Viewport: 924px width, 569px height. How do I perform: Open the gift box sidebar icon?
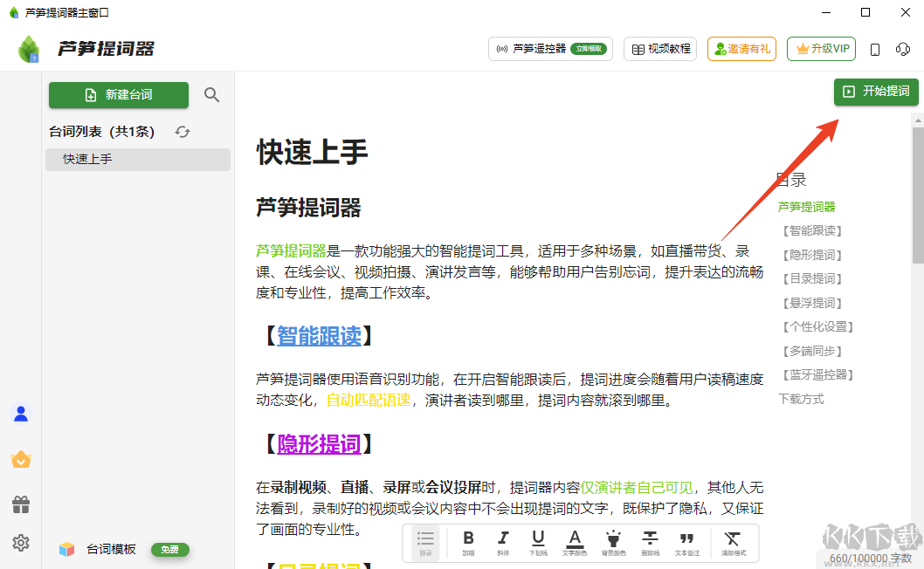[x=21, y=504]
